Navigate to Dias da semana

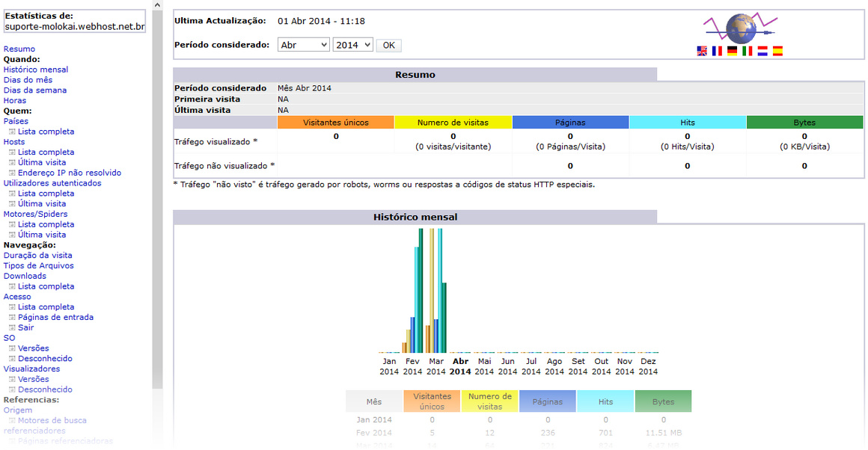35,90
